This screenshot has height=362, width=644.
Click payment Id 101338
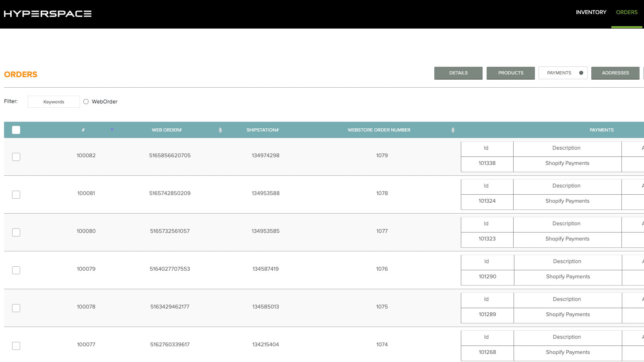[x=487, y=163]
